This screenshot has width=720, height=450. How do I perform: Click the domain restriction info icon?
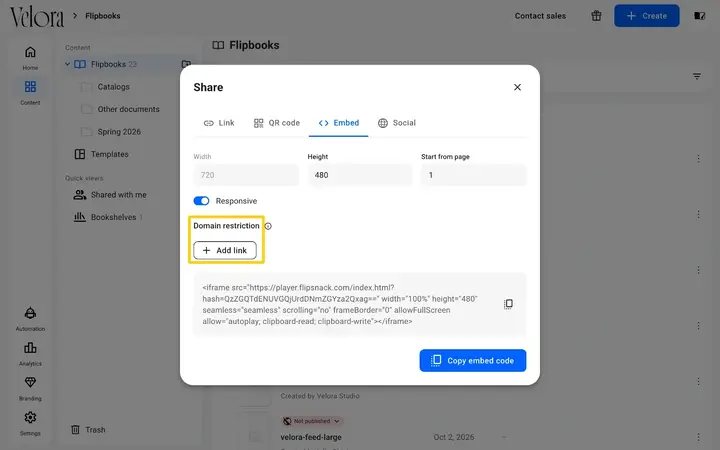tap(268, 226)
